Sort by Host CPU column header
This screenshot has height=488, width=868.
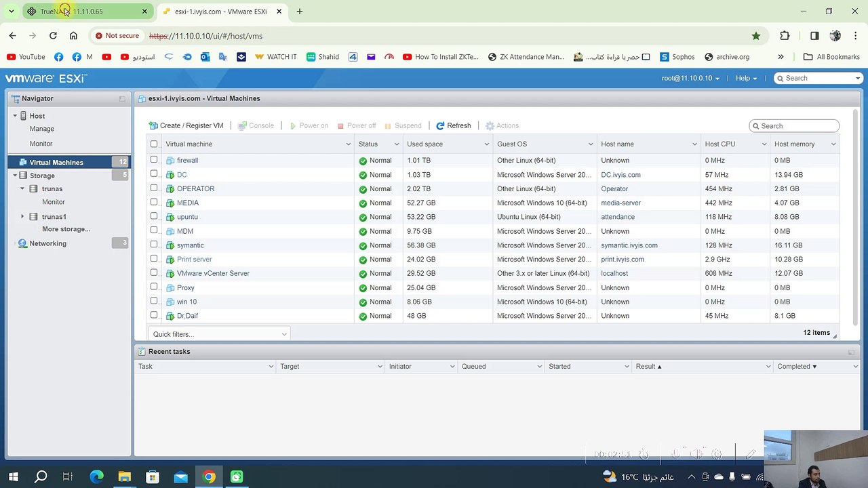click(x=720, y=144)
